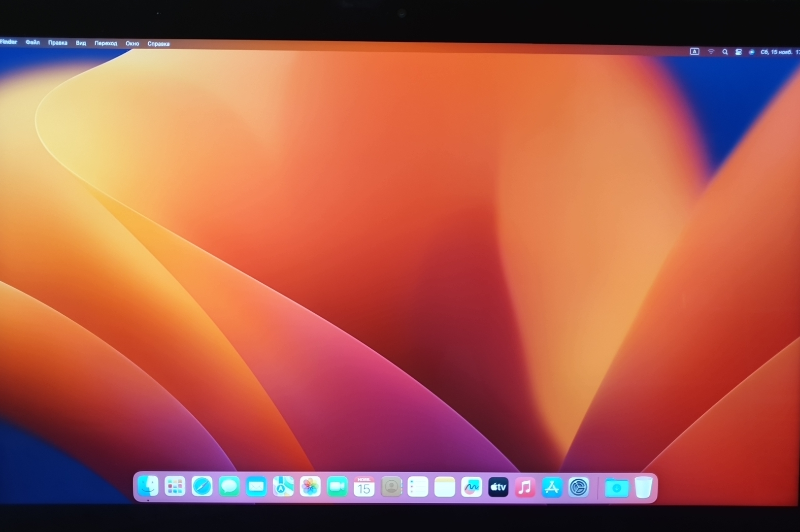Open the Trash in the Dock
The width and height of the screenshot is (800, 532).
click(x=643, y=488)
